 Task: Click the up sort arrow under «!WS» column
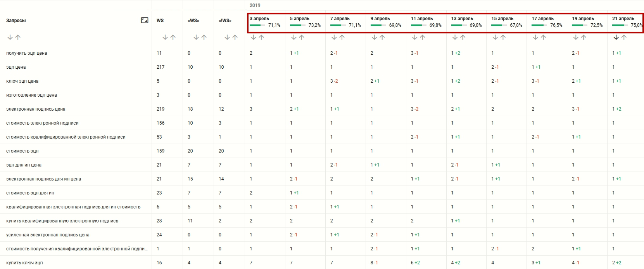(235, 37)
